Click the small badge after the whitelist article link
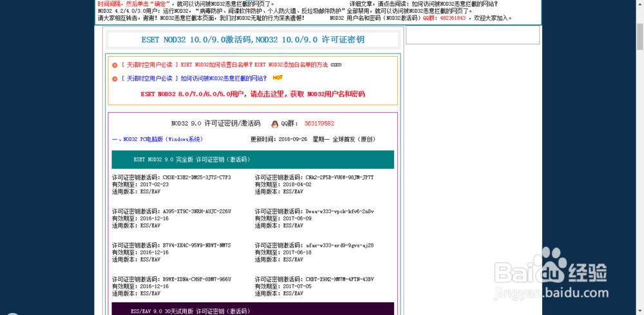The width and height of the screenshot is (644, 315). tap(336, 64)
